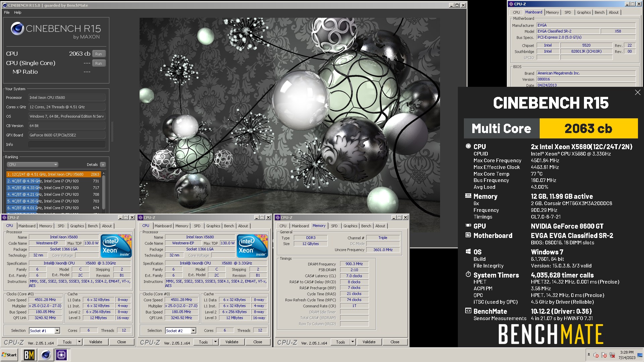The width and height of the screenshot is (644, 362).
Task: Toggle Ranking Details arrow button
Action: click(x=103, y=165)
